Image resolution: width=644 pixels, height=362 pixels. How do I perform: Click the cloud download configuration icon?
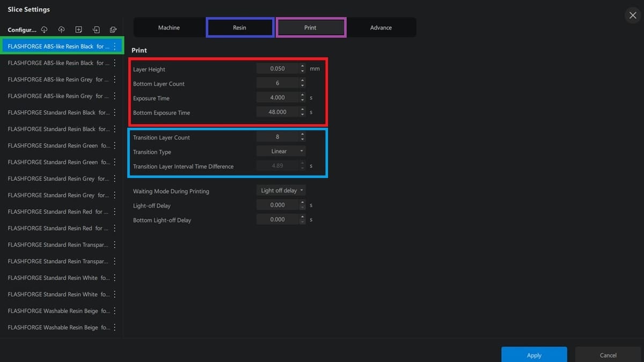click(x=45, y=29)
